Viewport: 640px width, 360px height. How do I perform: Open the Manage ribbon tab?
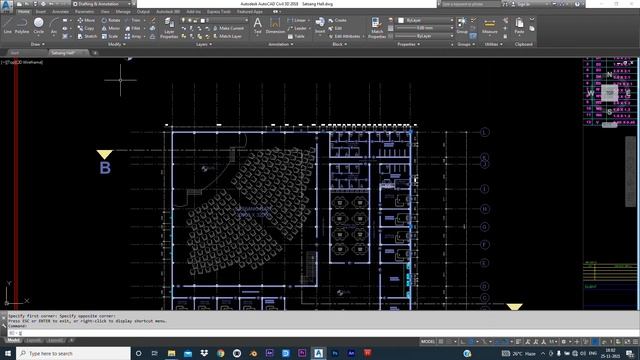[123, 12]
